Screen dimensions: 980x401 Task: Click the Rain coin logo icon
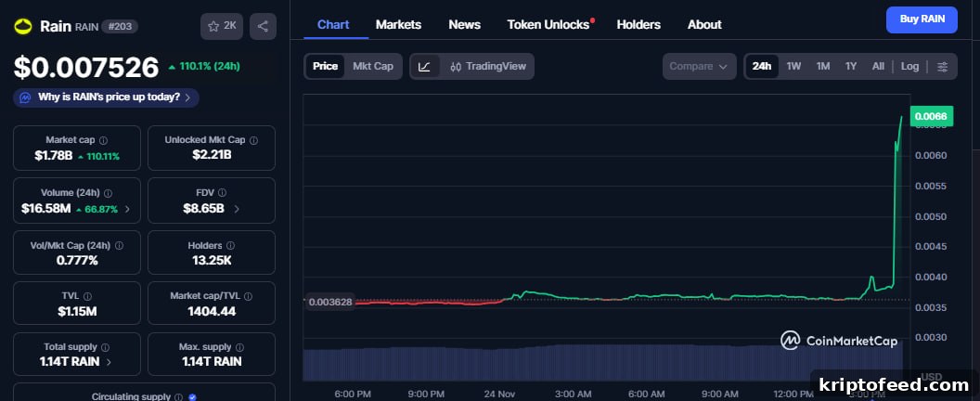tap(24, 26)
